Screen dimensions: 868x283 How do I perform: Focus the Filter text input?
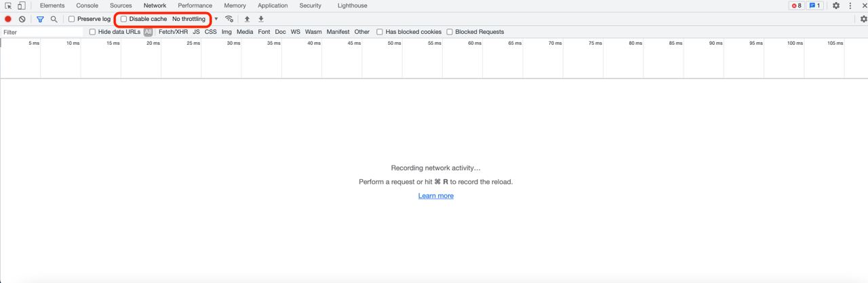42,32
